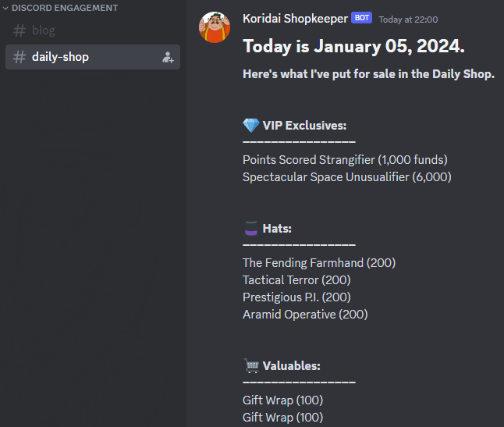Click the shopping cart emoji beside Valuables
Viewport: 504px width, 427px height.
(250, 365)
